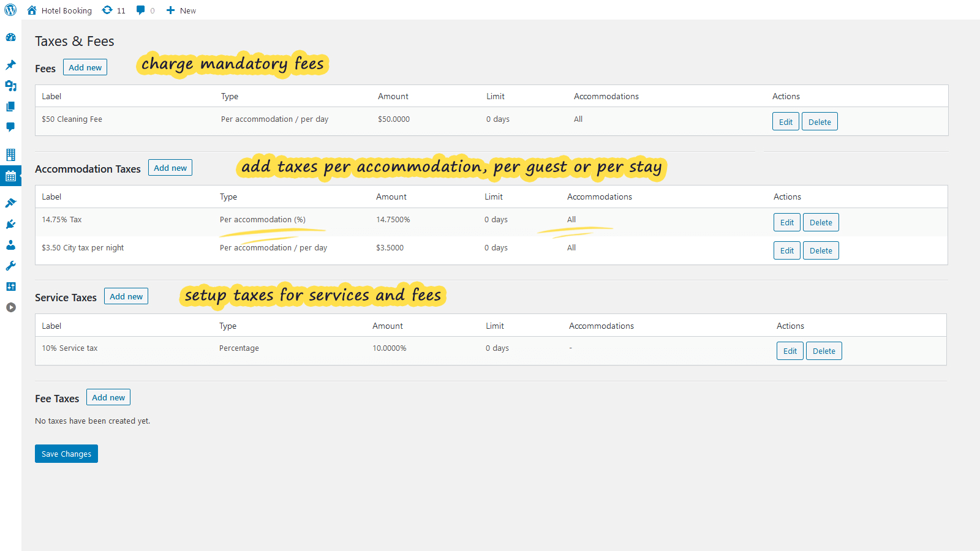
Task: Select the Bookings calendar sidebar icon
Action: [x=10, y=176]
